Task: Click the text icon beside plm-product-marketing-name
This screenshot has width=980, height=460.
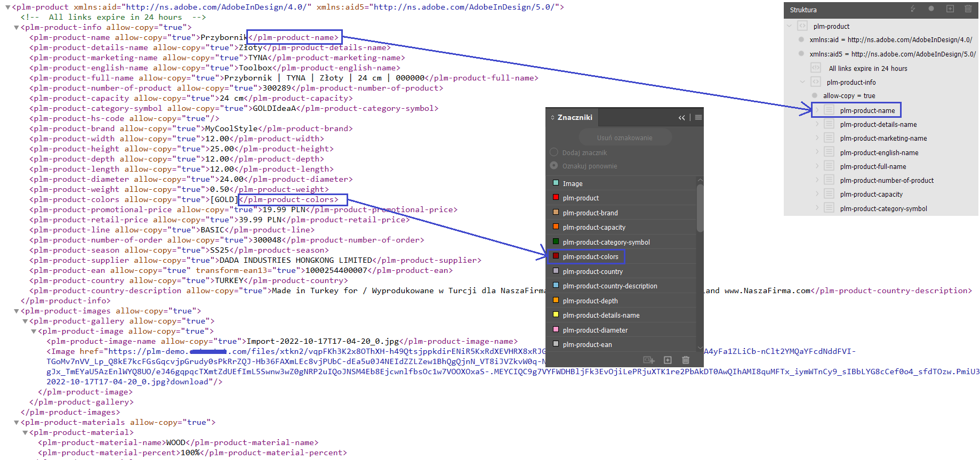Action: [829, 138]
